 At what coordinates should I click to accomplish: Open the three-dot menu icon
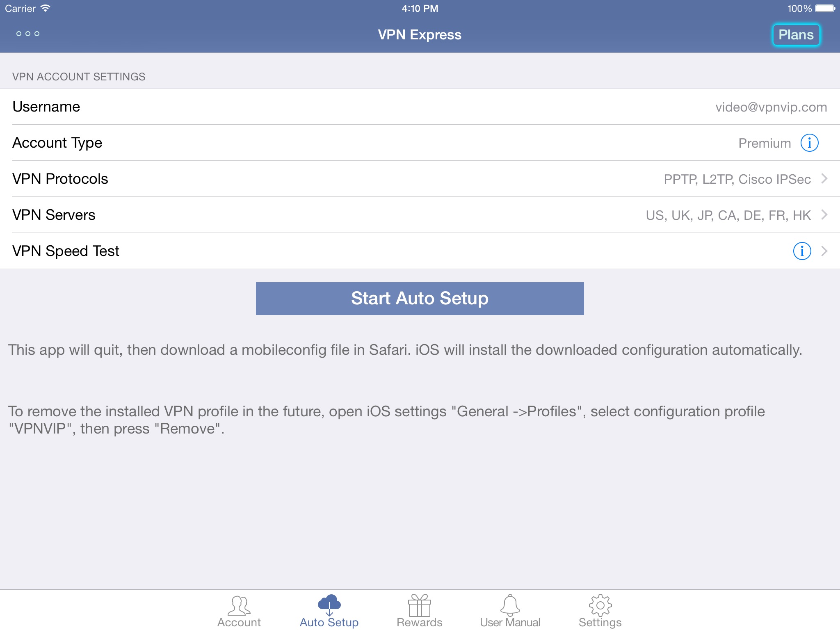(28, 34)
